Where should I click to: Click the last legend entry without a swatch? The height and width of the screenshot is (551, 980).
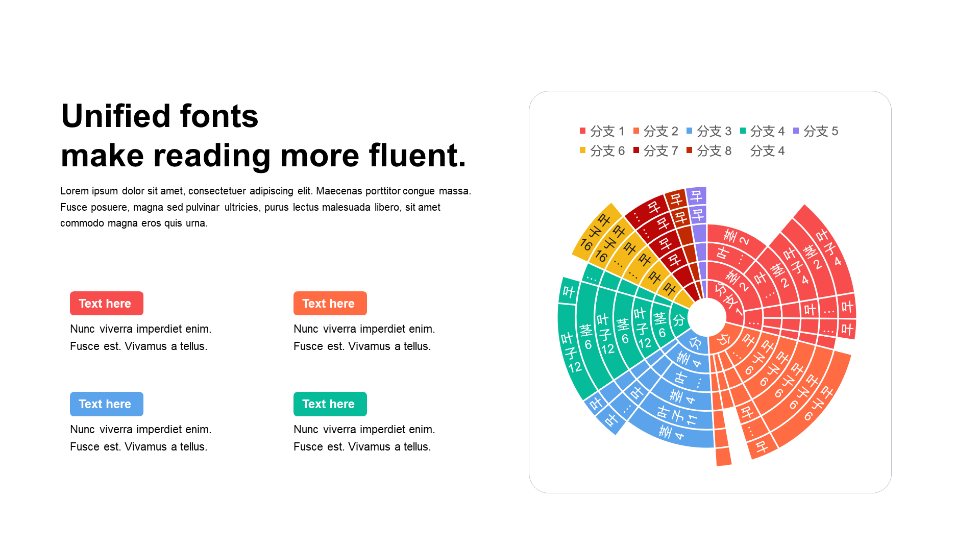point(768,151)
